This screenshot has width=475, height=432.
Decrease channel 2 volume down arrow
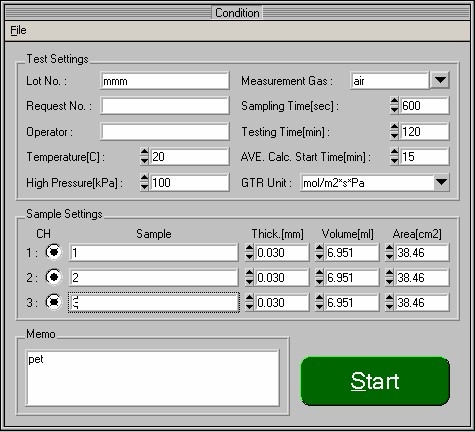click(x=319, y=282)
